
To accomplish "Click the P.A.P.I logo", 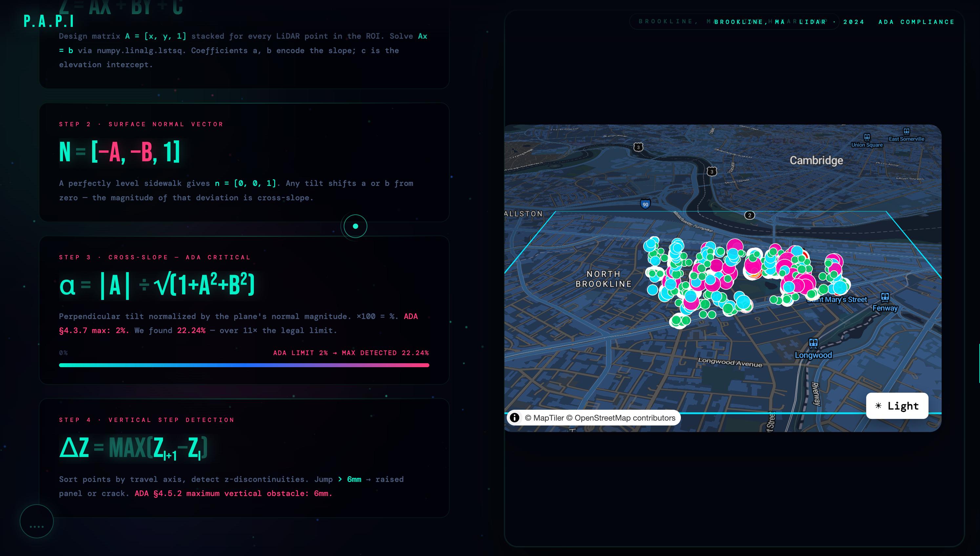I will coord(49,22).
